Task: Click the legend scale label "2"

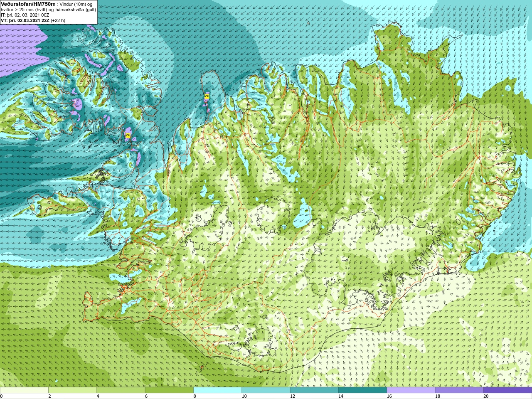Action: (x=49, y=396)
